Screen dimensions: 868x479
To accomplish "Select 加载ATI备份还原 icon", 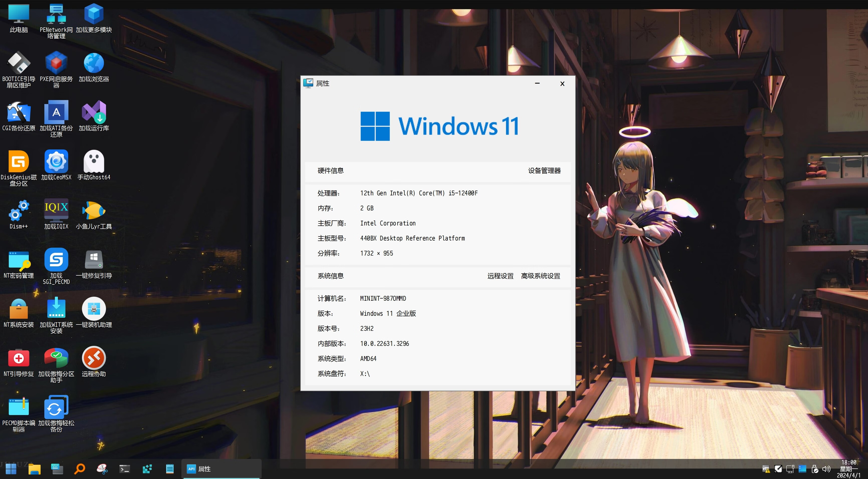I will pyautogui.click(x=56, y=119).
